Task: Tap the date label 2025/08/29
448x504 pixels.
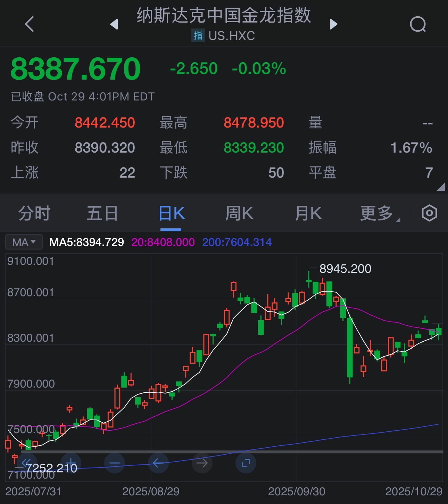Action: 151,491
